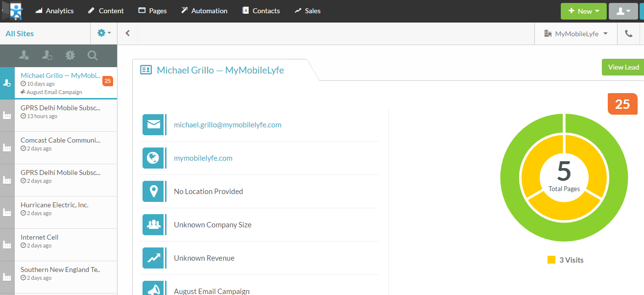Select Hurricane Electric, Inc. entry

[66, 213]
